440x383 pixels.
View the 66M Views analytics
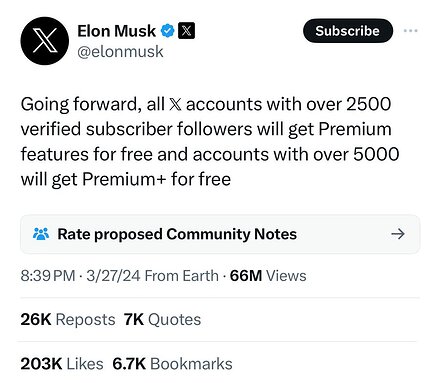pyautogui.click(x=268, y=276)
